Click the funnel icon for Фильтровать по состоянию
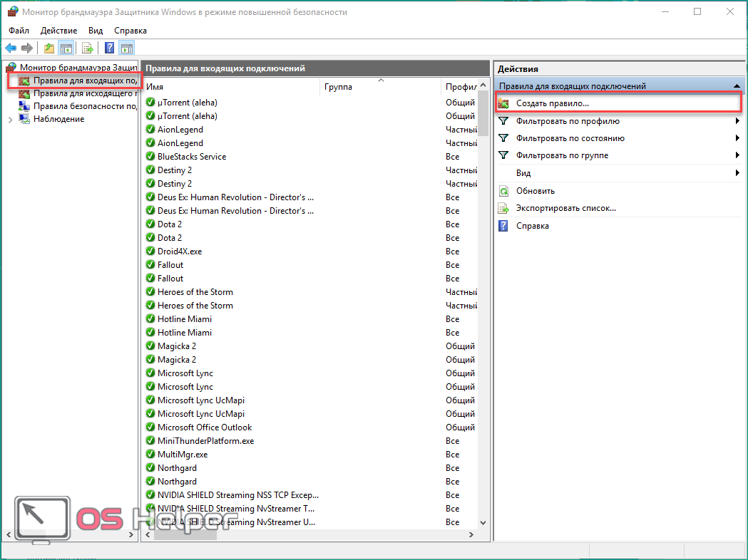Viewport: 748px width, 560px height. [503, 138]
